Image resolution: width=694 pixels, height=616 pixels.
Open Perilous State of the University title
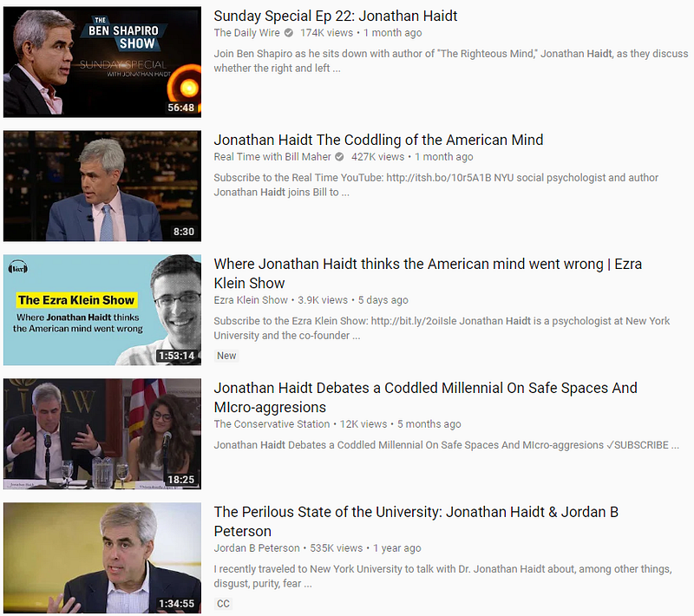pos(416,521)
